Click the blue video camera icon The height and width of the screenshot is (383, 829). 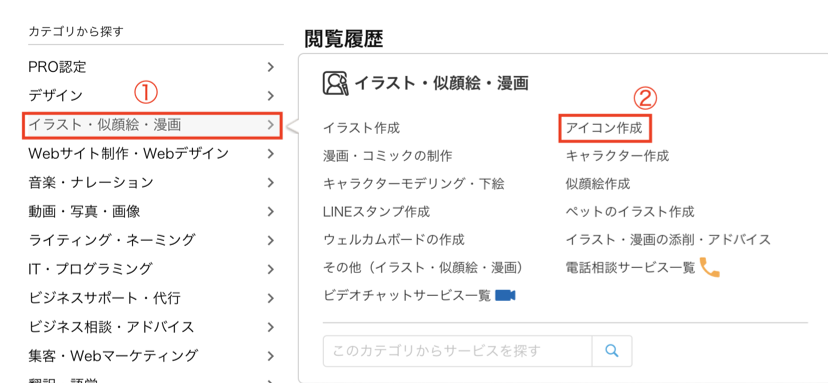click(505, 295)
